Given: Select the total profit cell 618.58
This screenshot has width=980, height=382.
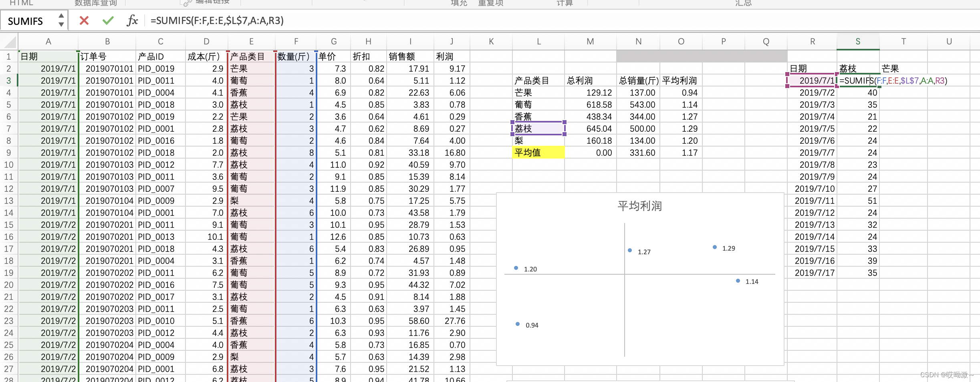Looking at the screenshot, I should (x=590, y=105).
